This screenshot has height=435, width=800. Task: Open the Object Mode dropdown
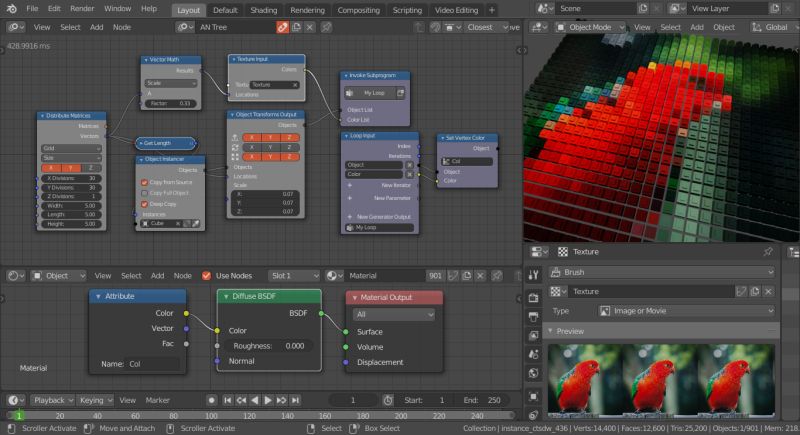(x=591, y=27)
